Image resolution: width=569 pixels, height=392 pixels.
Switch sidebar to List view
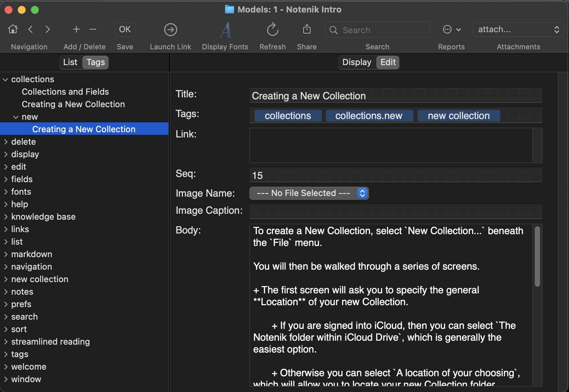tap(70, 62)
